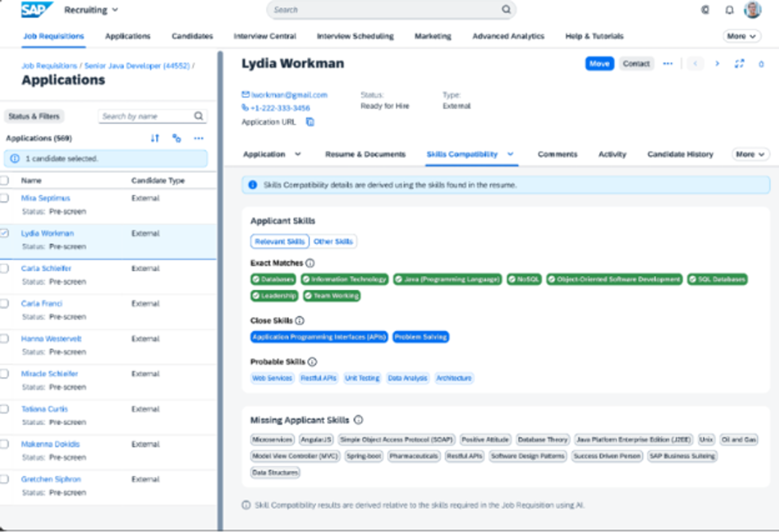Viewport: 779px width, 532px height.
Task: Open the Interview Central menu
Action: 265,36
